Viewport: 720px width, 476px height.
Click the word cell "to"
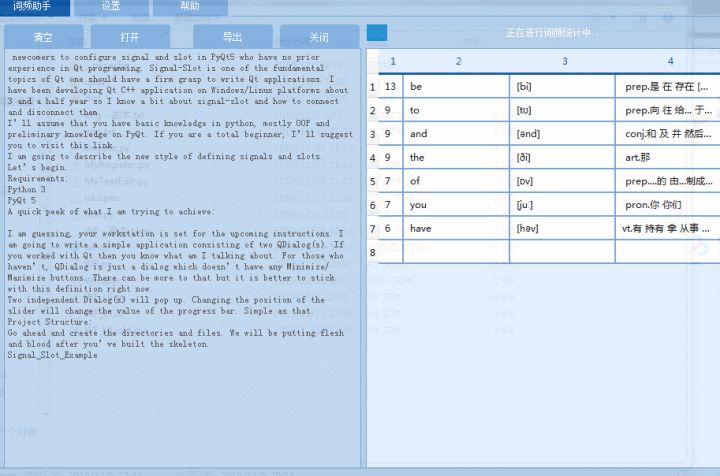(456, 110)
